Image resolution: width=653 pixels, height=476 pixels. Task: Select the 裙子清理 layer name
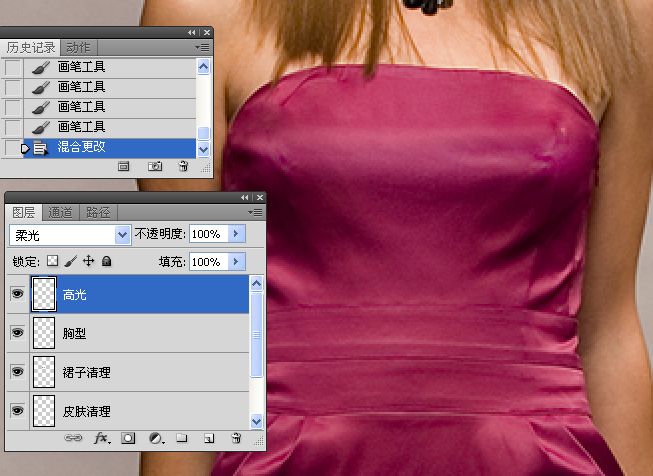[86, 372]
